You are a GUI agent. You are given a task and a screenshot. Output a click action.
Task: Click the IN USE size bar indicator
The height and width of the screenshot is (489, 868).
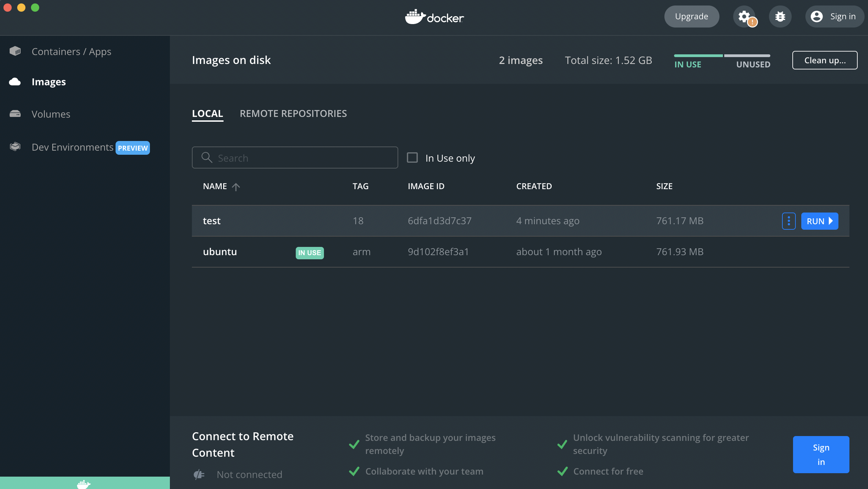698,56
